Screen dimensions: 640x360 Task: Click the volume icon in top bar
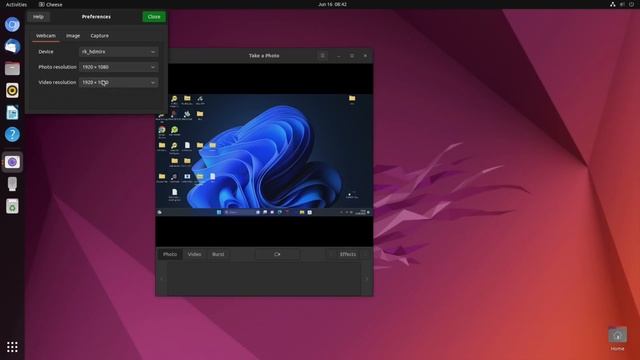pyautogui.click(x=622, y=4)
